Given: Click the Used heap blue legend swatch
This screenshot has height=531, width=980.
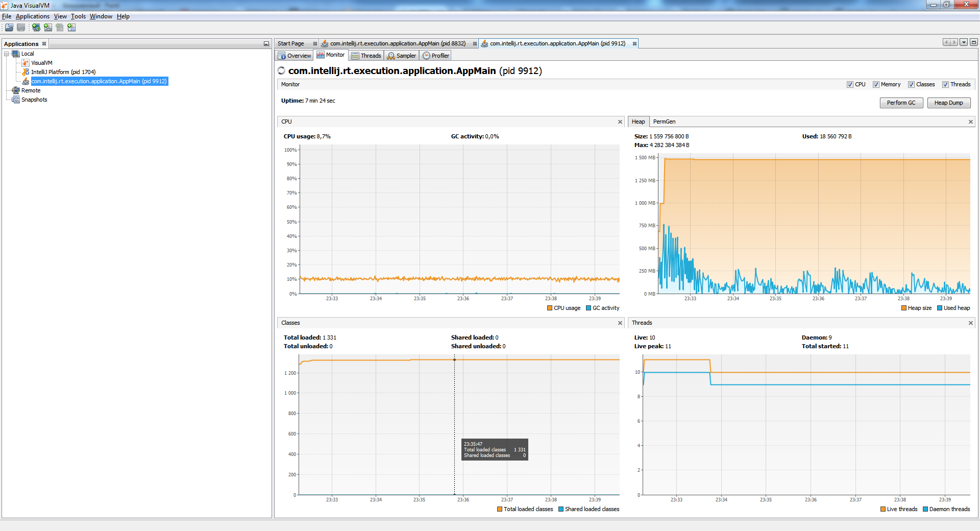Looking at the screenshot, I should pos(940,308).
